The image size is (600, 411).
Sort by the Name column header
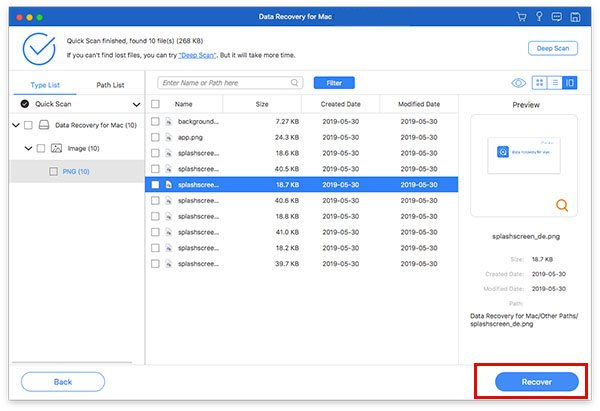pos(184,104)
